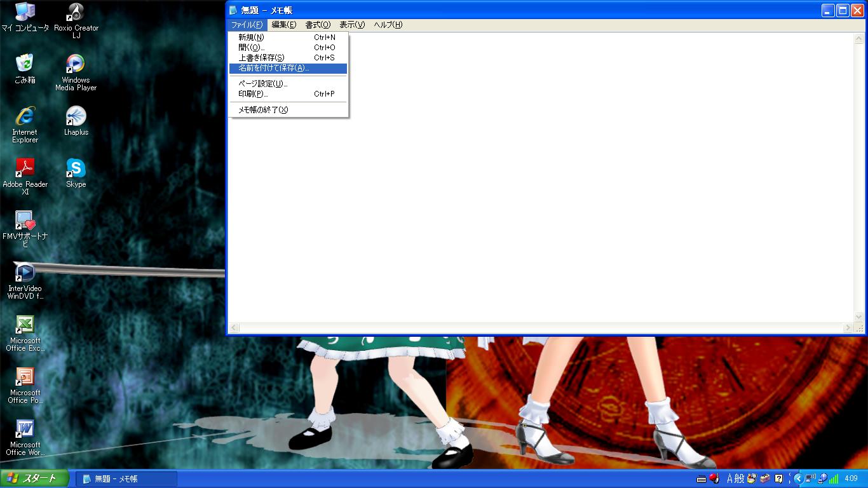Viewport: 868px width, 488px height.
Task: Click the taskbar clock showing 4:09
Action: pos(851,478)
